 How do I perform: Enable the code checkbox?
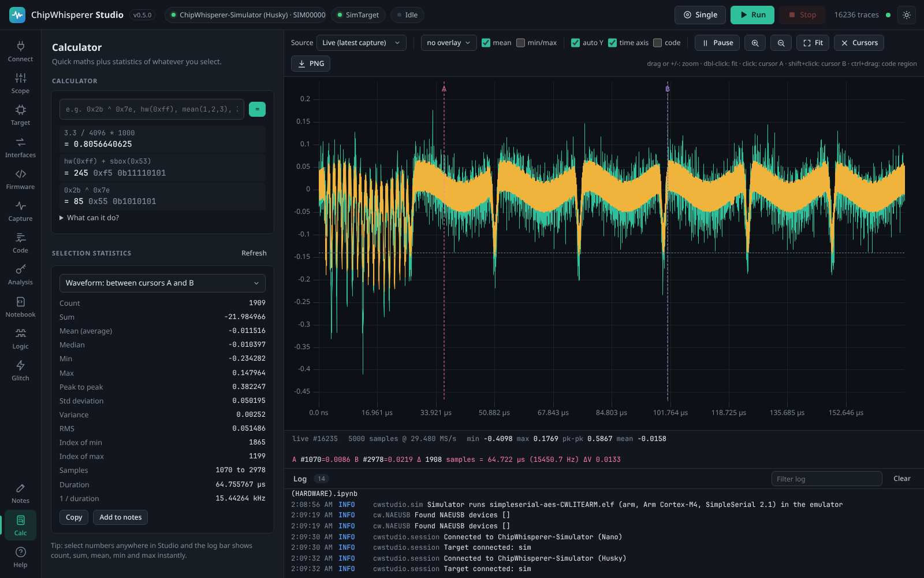pyautogui.click(x=657, y=43)
